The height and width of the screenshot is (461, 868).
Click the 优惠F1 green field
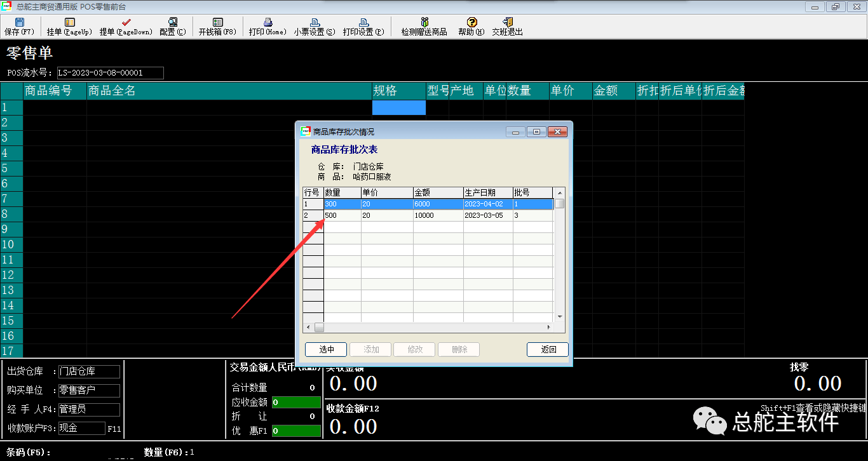tap(296, 431)
